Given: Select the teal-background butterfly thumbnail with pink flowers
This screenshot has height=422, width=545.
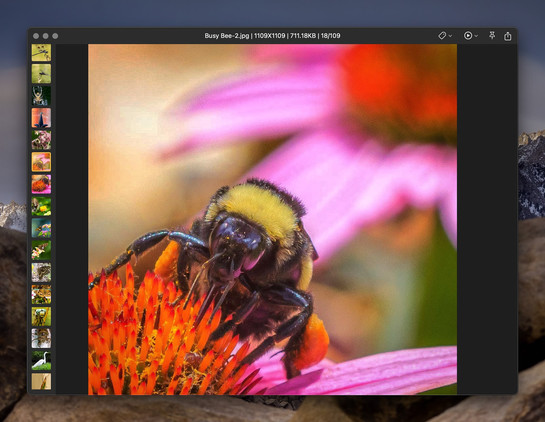Looking at the screenshot, I should [x=41, y=228].
